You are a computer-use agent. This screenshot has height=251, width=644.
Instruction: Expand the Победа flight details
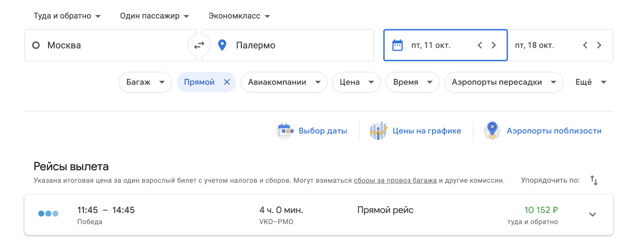(x=592, y=215)
